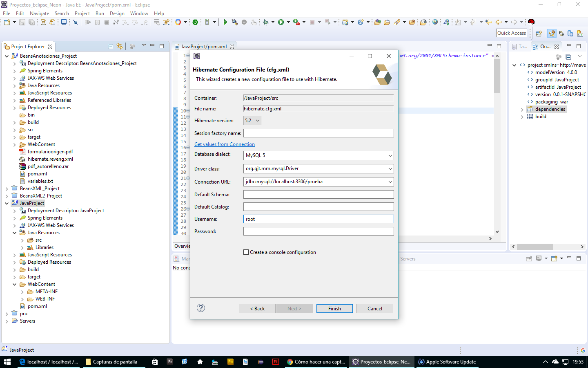
Task: Open the Navigate menu
Action: [39, 13]
